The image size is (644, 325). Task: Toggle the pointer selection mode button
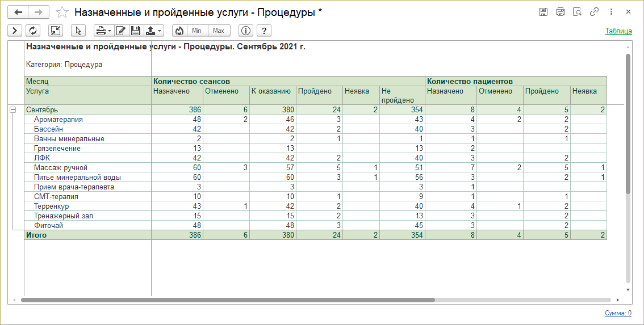click(78, 31)
